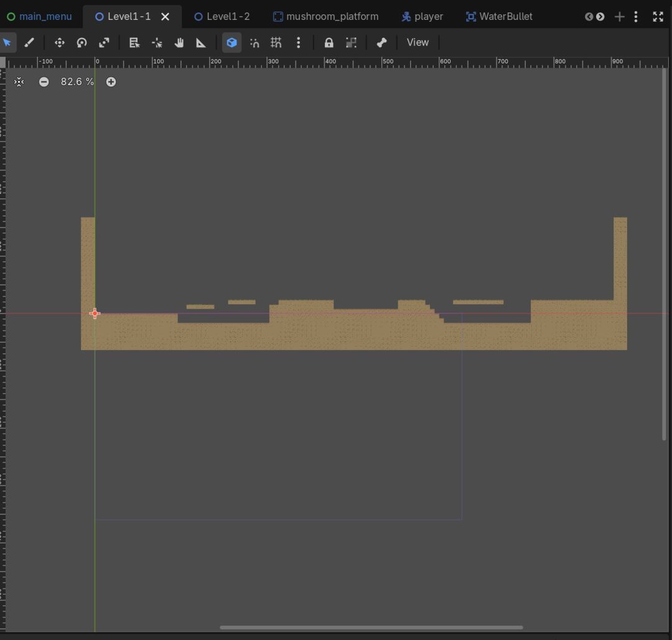Click the scene tabs left arrow
The width and height of the screenshot is (672, 640).
click(x=589, y=17)
